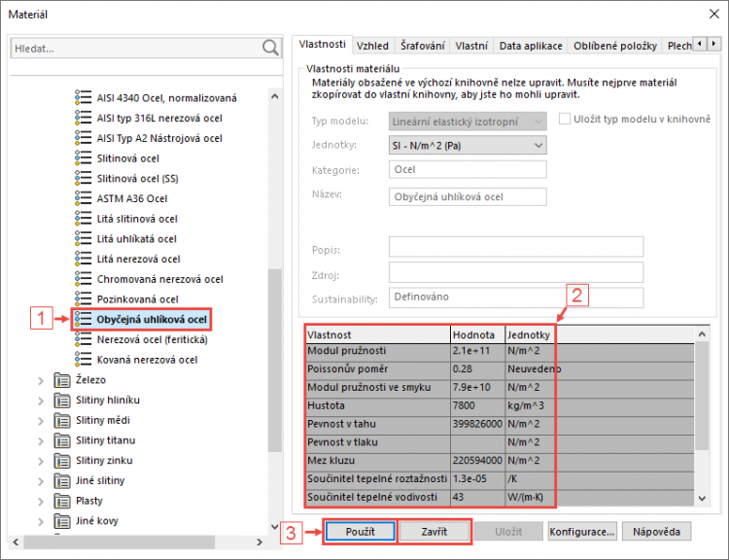
Task: Click the Slitiny hliníku folder icon
Action: tap(61, 401)
